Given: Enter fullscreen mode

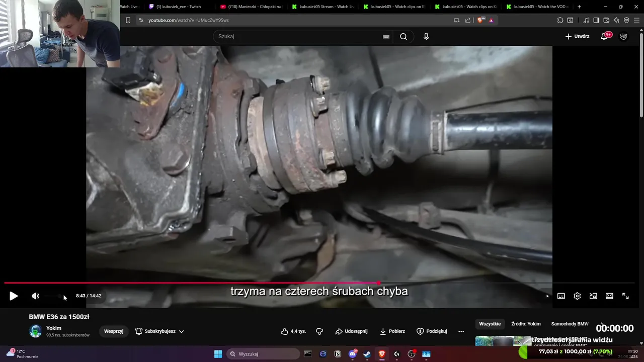Looking at the screenshot, I should click(625, 296).
